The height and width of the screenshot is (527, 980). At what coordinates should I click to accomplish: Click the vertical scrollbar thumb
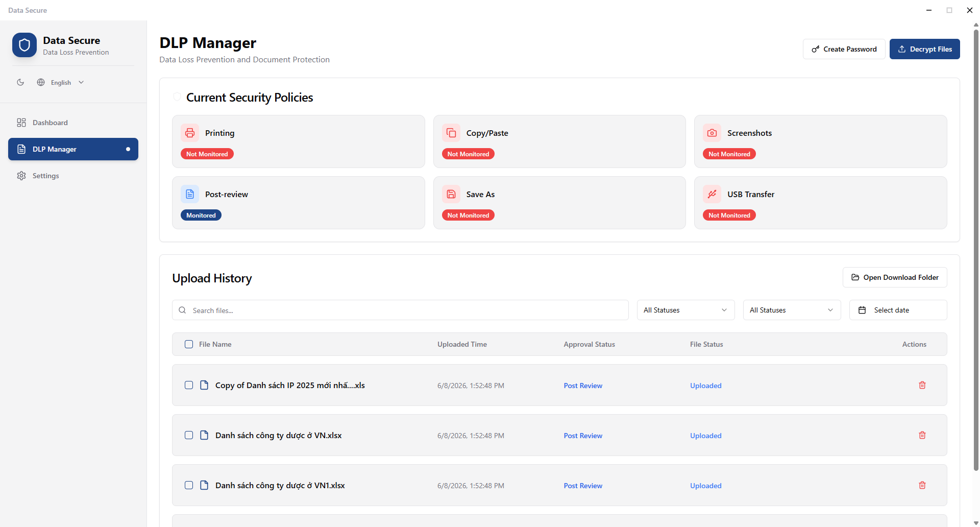coord(976,250)
